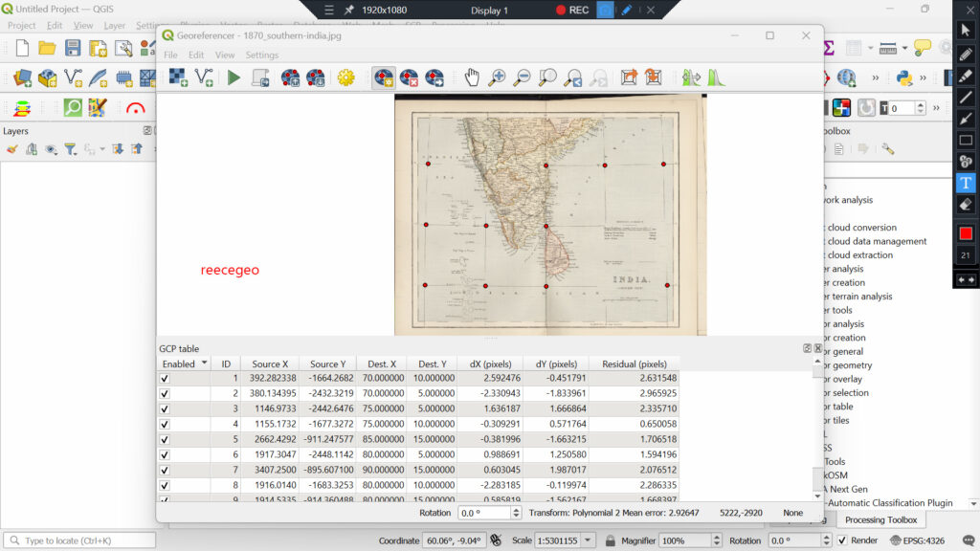Click Start Georeferencing green play icon
This screenshot has height=551, width=980.
[234, 77]
